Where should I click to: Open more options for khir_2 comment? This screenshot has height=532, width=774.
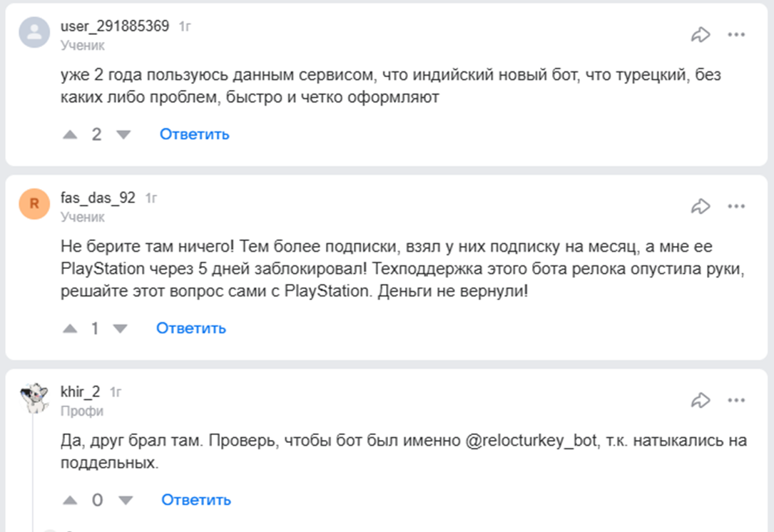point(736,400)
